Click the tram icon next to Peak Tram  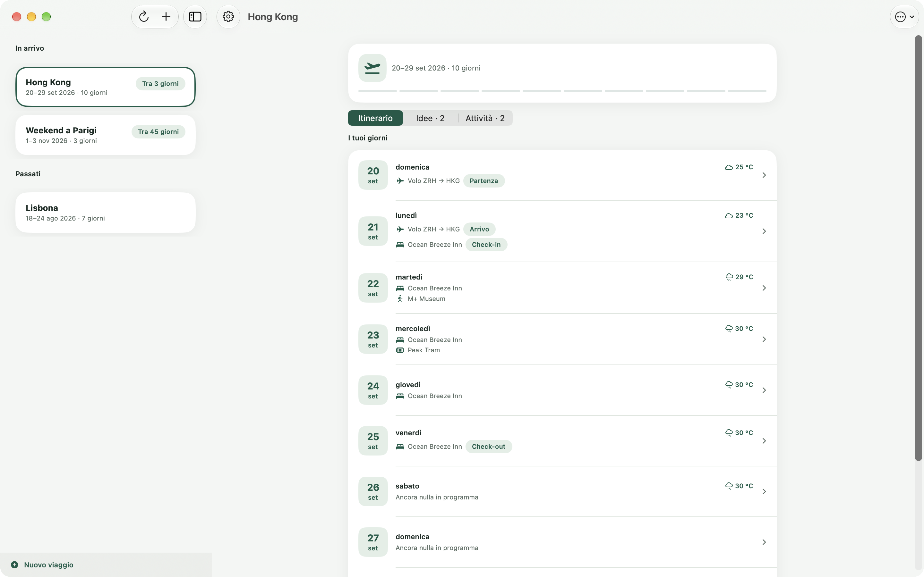click(400, 350)
